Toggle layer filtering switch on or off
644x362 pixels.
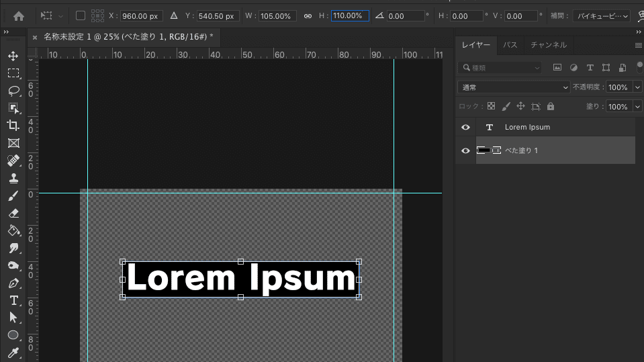(639, 67)
